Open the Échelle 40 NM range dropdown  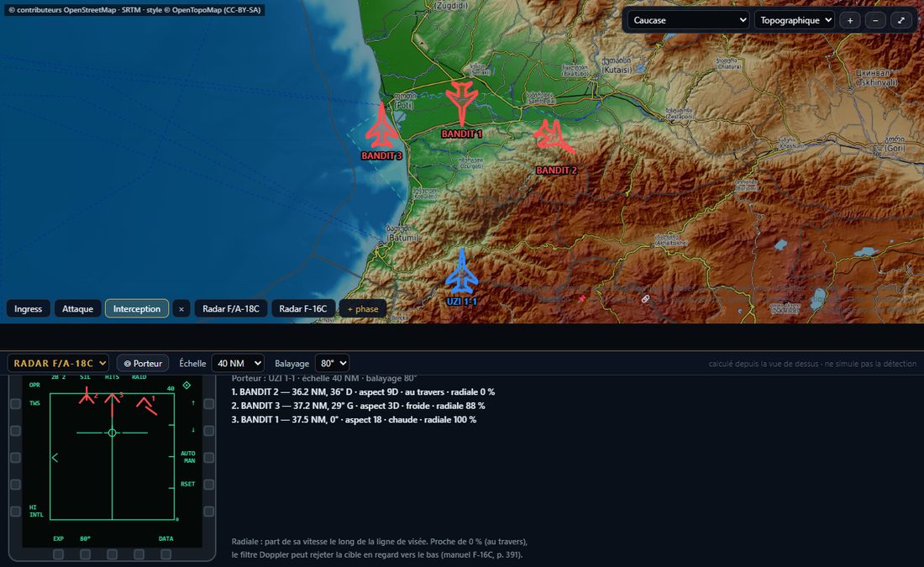pos(238,364)
